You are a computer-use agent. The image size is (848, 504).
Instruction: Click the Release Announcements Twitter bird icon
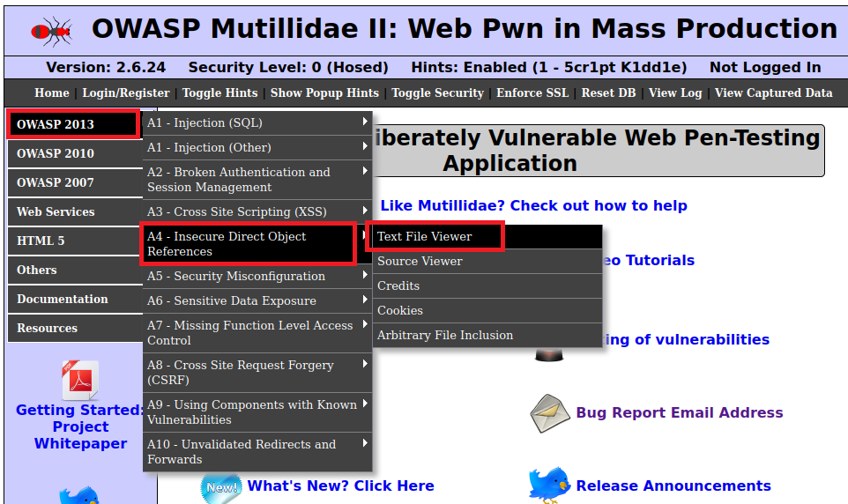click(549, 485)
